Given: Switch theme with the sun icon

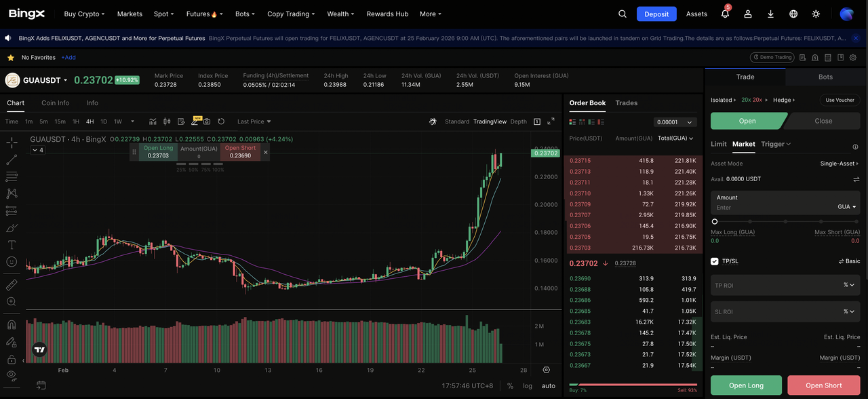Looking at the screenshot, I should [x=816, y=14].
